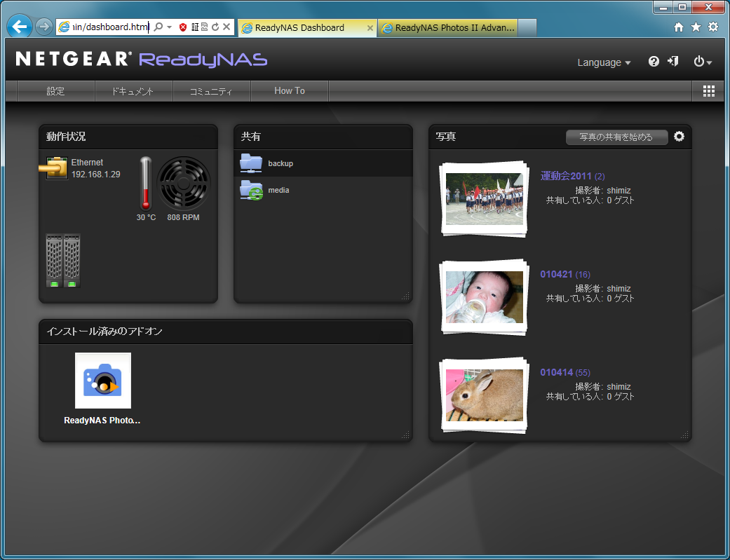Click the help question mark icon
The width and height of the screenshot is (730, 560).
pyautogui.click(x=654, y=62)
